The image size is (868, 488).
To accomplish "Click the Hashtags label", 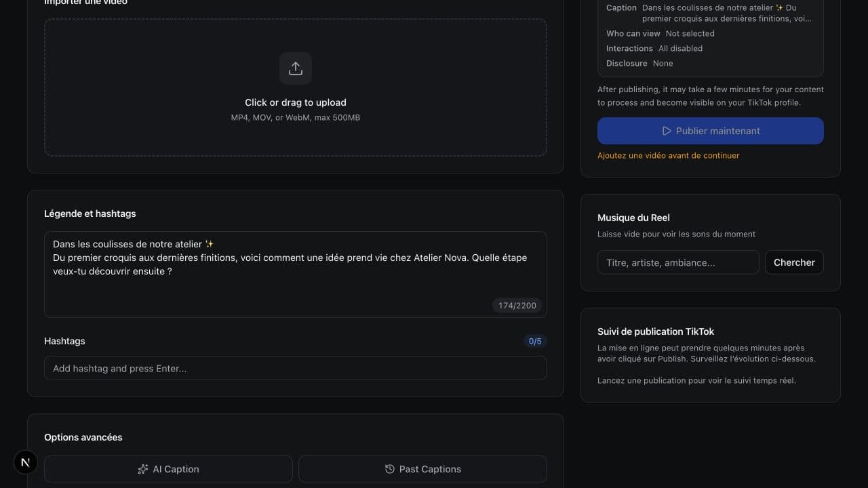I will click(x=64, y=341).
